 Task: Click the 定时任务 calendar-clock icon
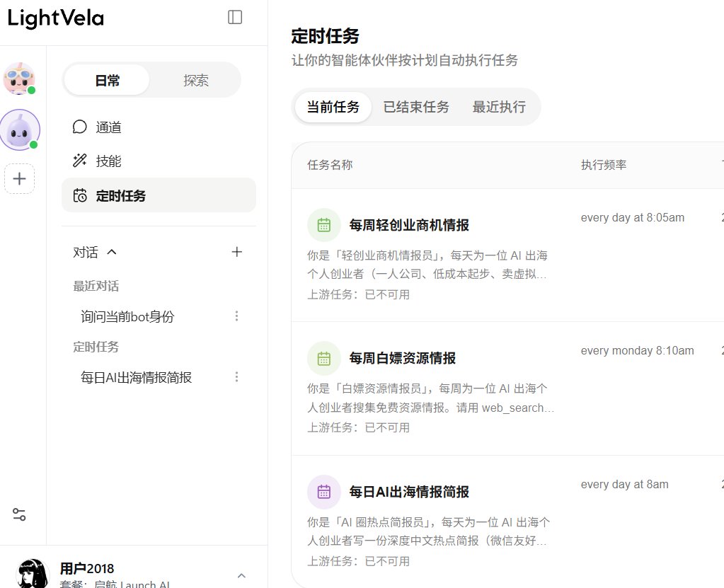[x=80, y=195]
